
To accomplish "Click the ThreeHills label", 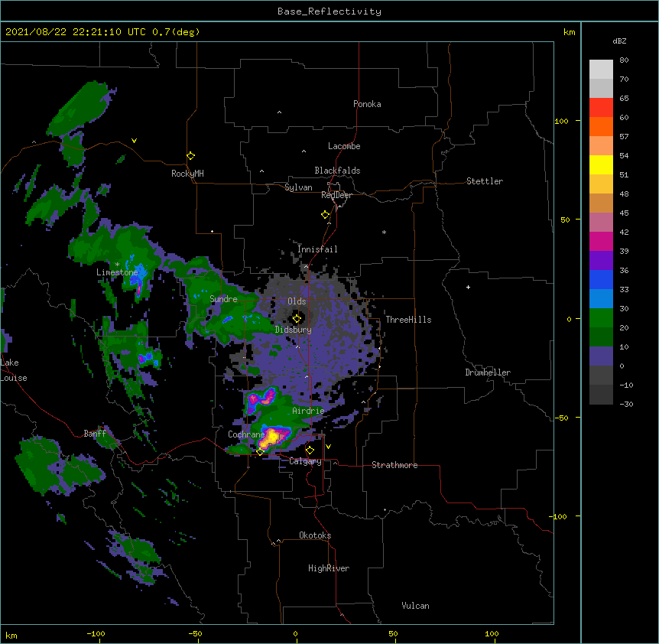I will 408,320.
